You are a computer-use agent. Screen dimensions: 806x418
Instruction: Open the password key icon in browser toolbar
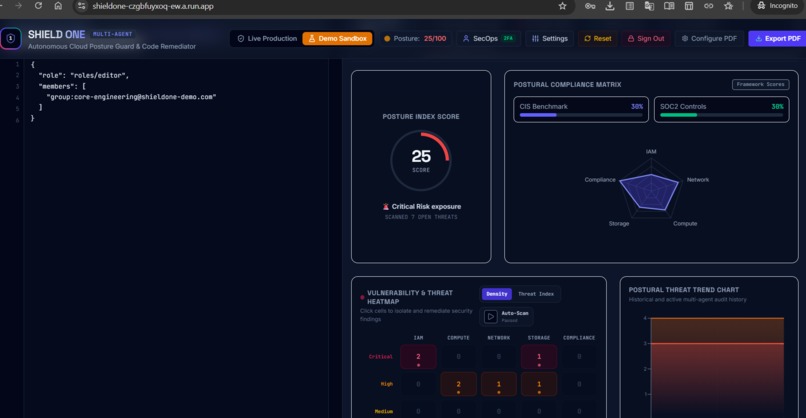click(590, 6)
